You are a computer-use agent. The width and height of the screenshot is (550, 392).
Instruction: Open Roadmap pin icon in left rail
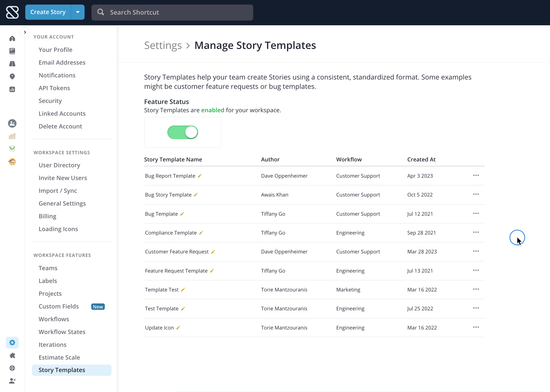pyautogui.click(x=12, y=77)
